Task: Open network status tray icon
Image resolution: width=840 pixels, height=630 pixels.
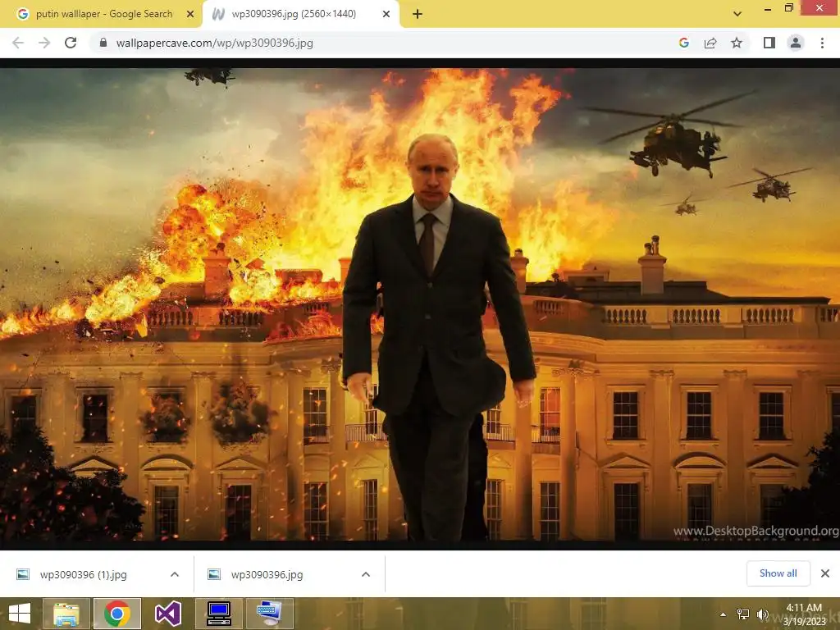Action: click(743, 614)
